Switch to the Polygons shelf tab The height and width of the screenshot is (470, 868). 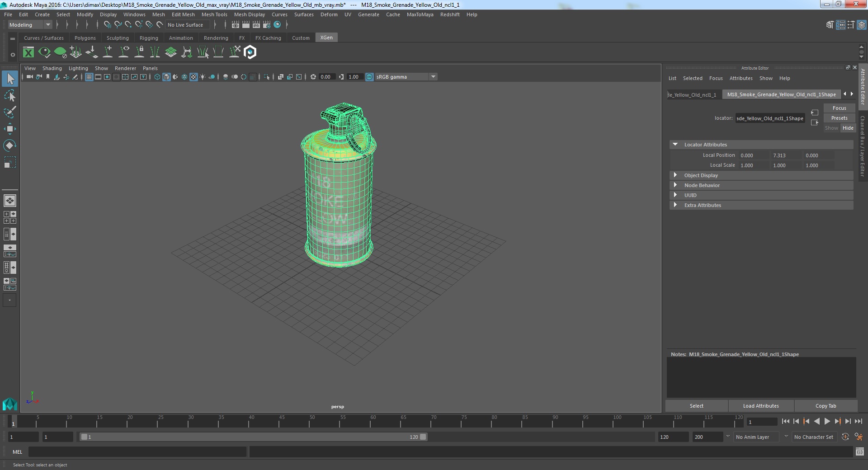(x=85, y=38)
